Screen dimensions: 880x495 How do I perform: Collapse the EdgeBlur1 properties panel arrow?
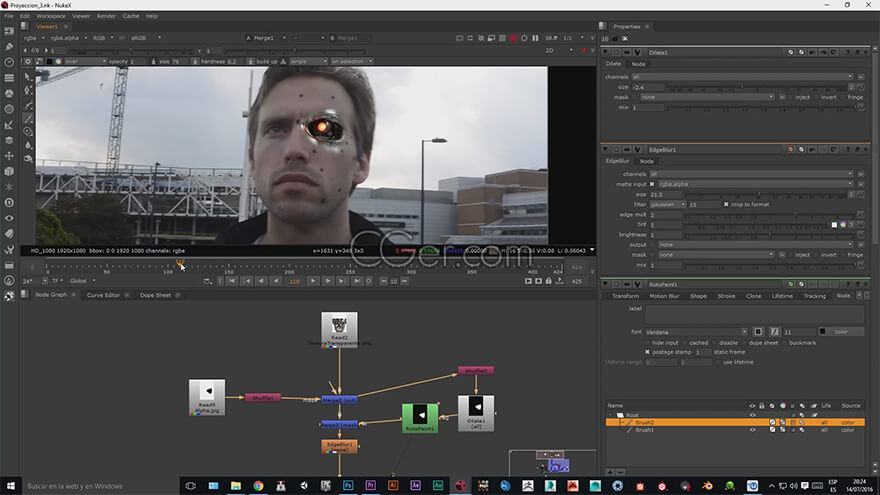click(x=606, y=150)
